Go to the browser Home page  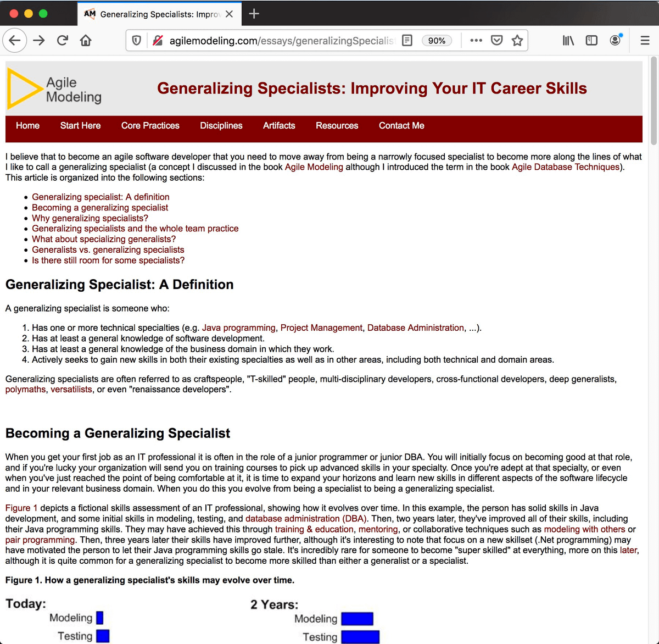(86, 41)
